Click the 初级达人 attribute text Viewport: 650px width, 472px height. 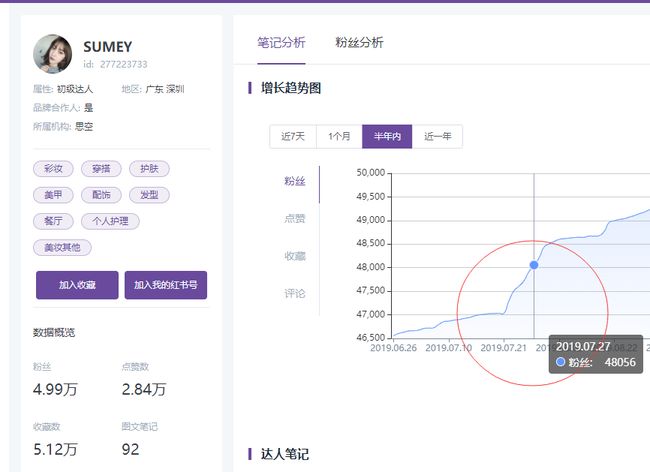pyautogui.click(x=75, y=89)
